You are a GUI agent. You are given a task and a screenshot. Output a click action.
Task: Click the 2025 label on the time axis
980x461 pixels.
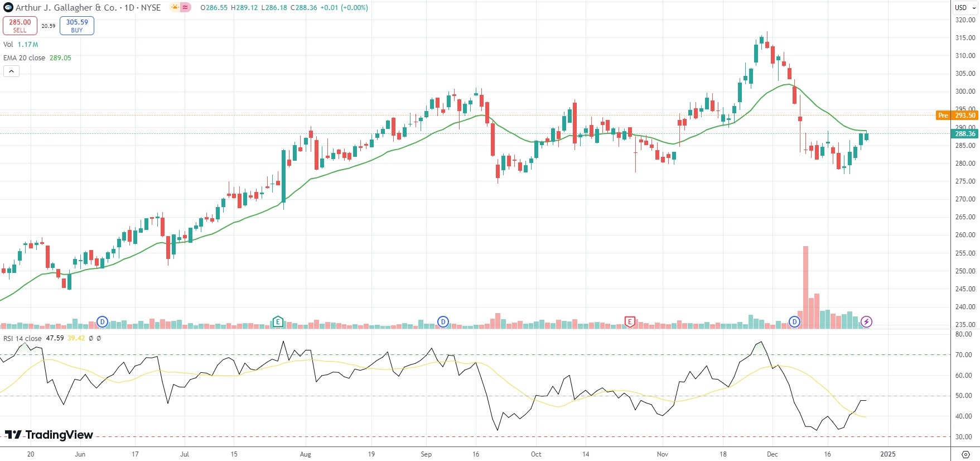click(x=888, y=454)
